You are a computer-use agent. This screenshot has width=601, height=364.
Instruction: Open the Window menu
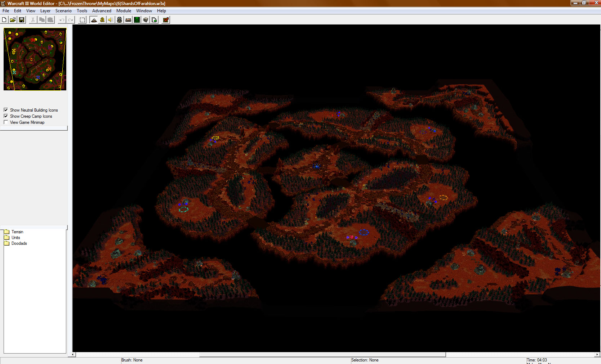144,11
